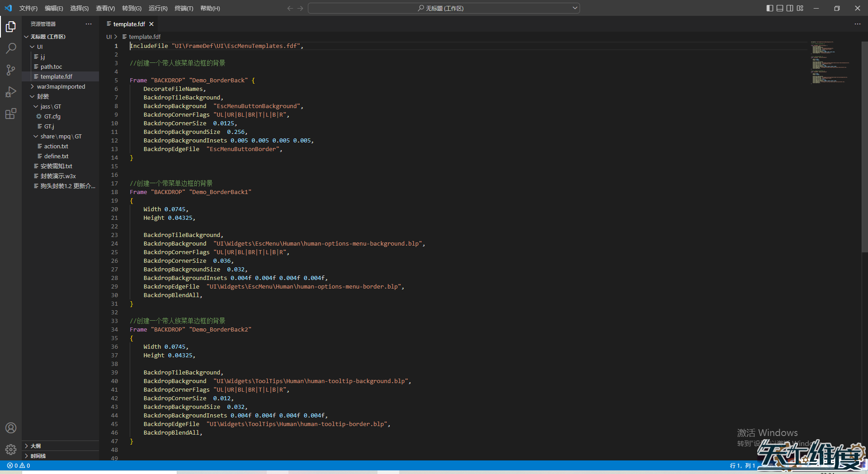Open the Search view icon
This screenshot has height=474, width=868.
click(x=11, y=48)
